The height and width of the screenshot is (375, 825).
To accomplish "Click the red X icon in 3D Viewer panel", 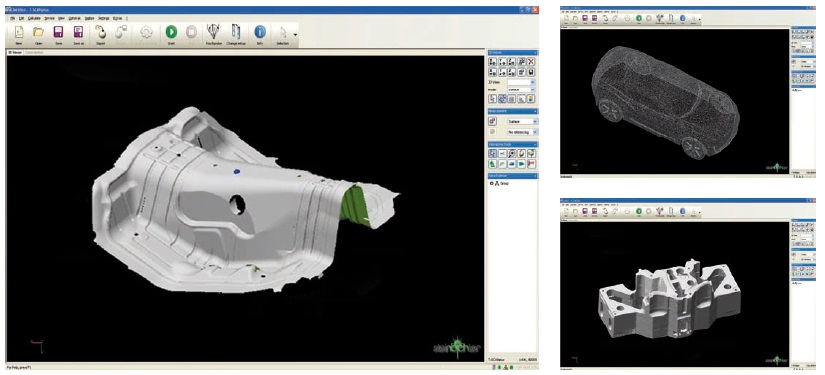I will coord(531,62).
